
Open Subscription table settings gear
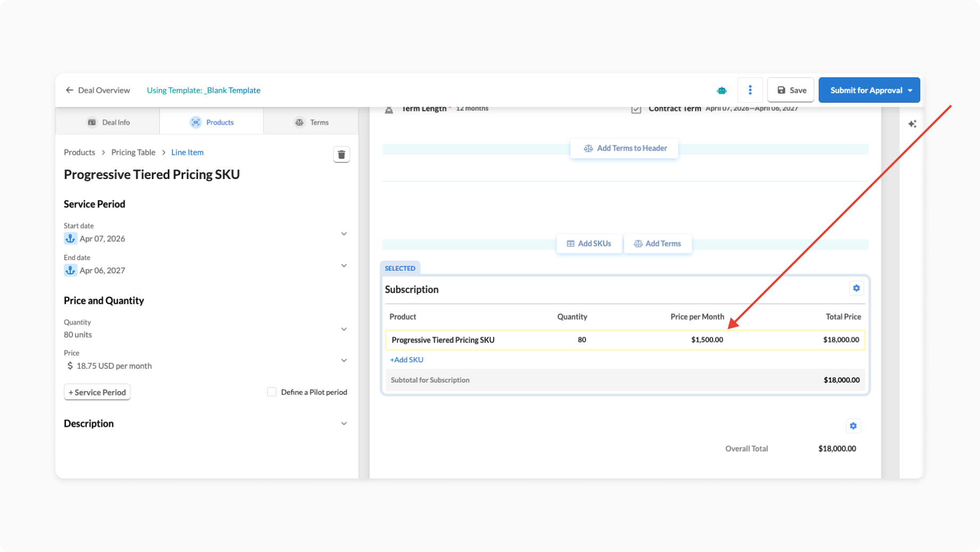(x=856, y=288)
